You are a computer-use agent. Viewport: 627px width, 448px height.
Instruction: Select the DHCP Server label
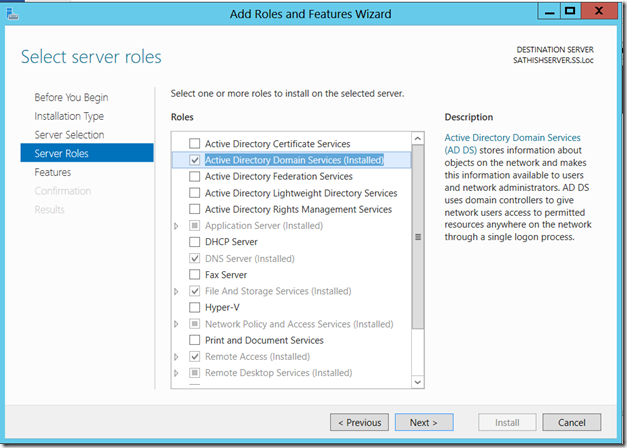[231, 242]
